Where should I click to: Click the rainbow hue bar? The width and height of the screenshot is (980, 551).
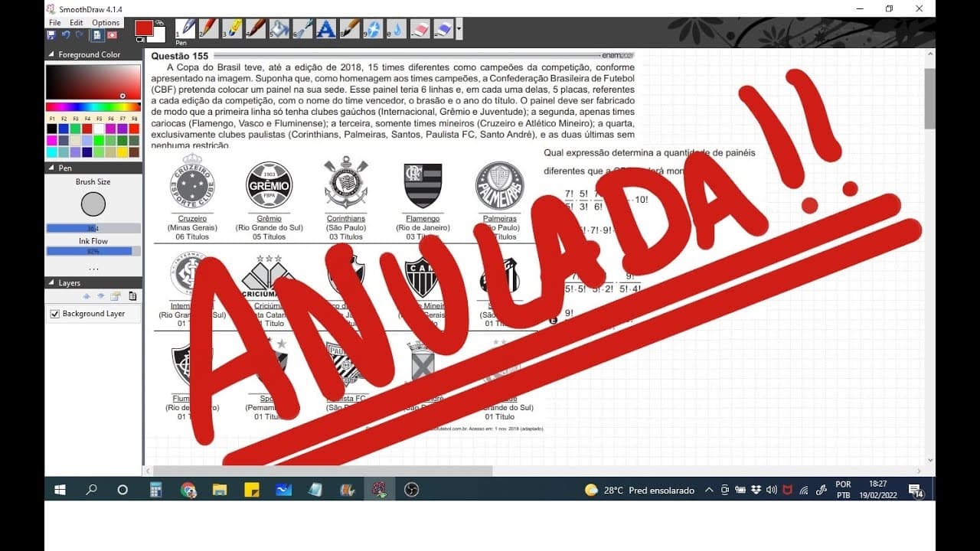coord(93,107)
